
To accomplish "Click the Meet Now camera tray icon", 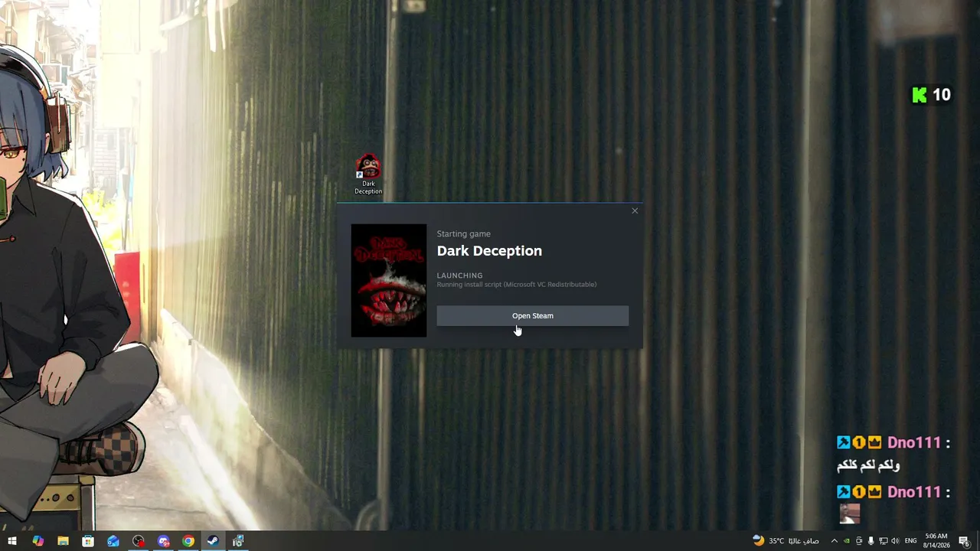I will 859,541.
